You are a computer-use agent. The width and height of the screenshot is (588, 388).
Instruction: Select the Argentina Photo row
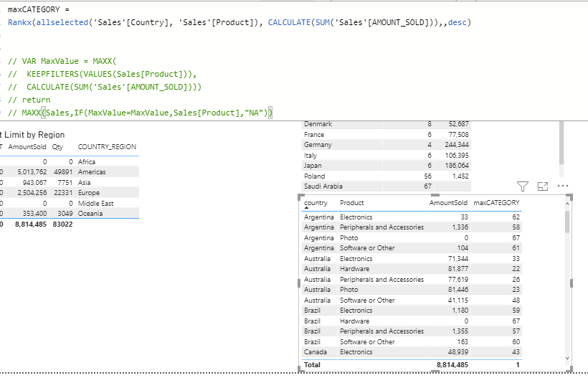pos(412,238)
